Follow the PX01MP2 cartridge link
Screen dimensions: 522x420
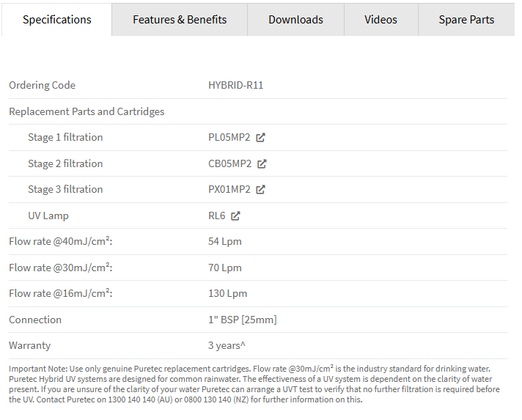[x=229, y=189]
